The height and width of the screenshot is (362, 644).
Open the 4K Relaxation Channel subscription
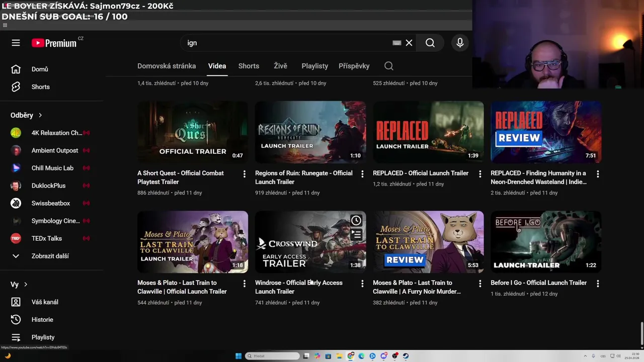pos(51,133)
